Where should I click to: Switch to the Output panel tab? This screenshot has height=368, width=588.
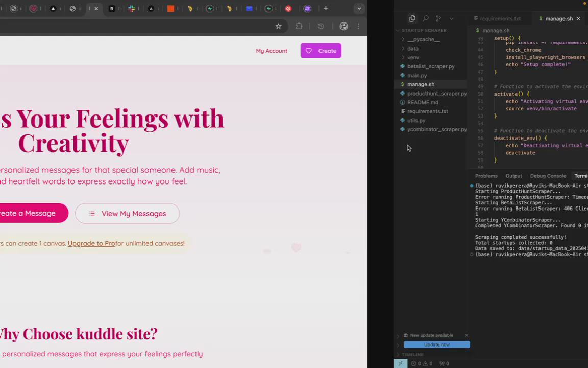[x=513, y=176]
